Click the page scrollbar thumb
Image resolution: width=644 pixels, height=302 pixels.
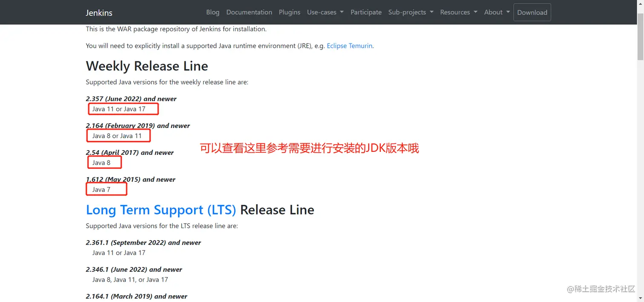(640, 36)
